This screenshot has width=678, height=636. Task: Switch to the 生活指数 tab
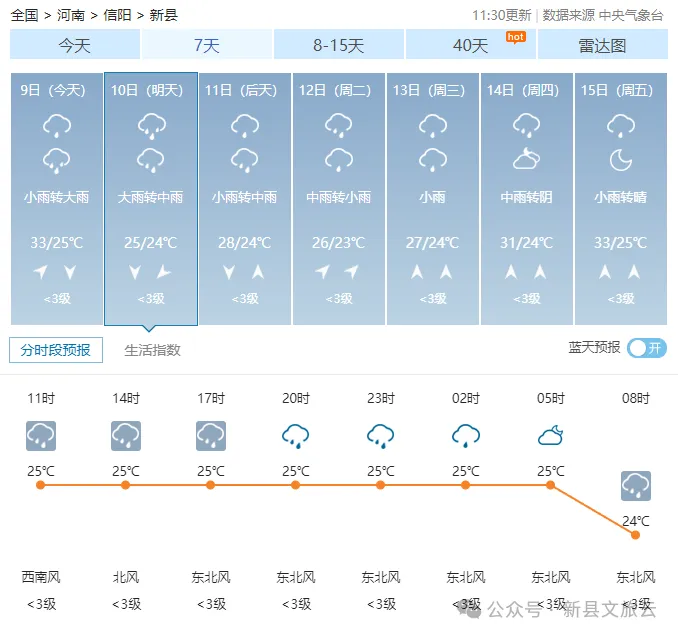click(152, 350)
